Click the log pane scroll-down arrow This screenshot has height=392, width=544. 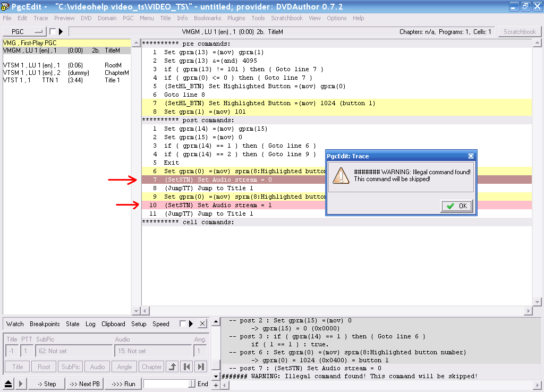[x=216, y=377]
